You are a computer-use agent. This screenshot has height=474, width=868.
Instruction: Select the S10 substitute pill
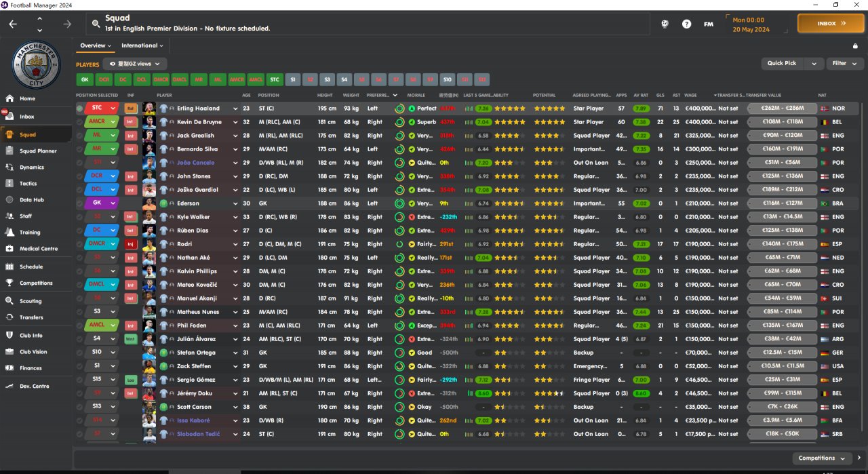(x=447, y=79)
